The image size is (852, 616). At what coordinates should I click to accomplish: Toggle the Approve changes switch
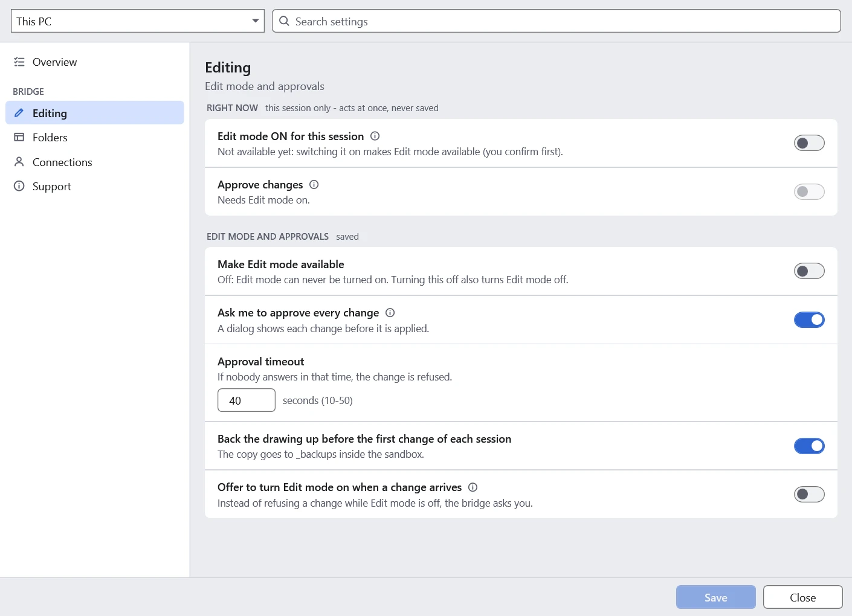809,191
